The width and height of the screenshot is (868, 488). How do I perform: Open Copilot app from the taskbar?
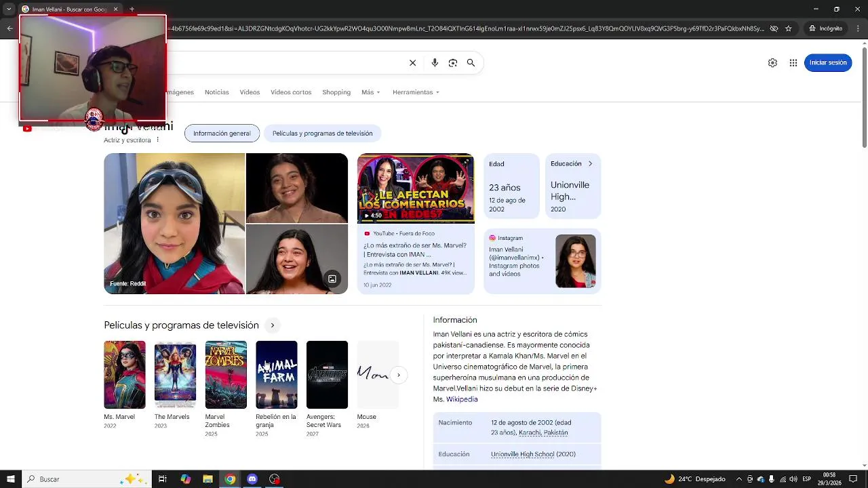coord(186,479)
